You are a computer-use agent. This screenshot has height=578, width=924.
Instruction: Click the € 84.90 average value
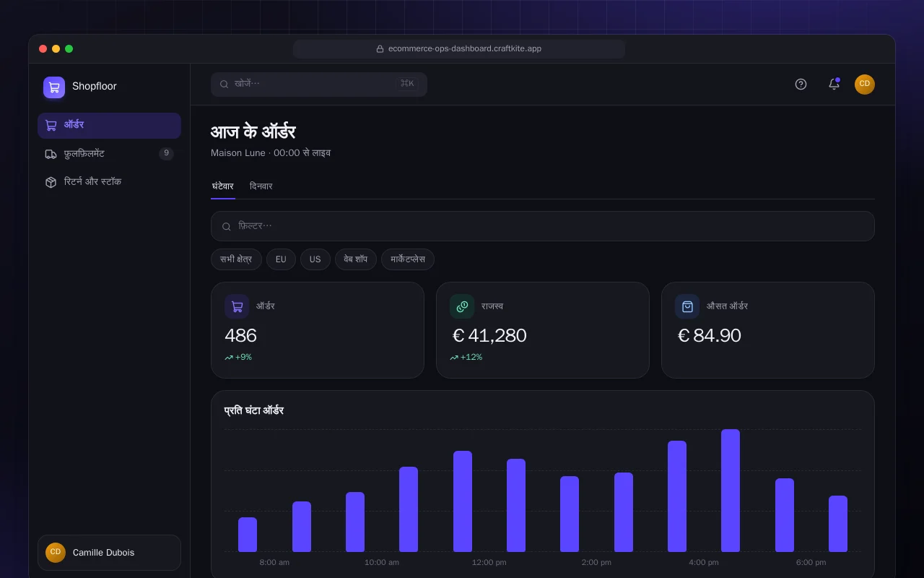coord(709,335)
